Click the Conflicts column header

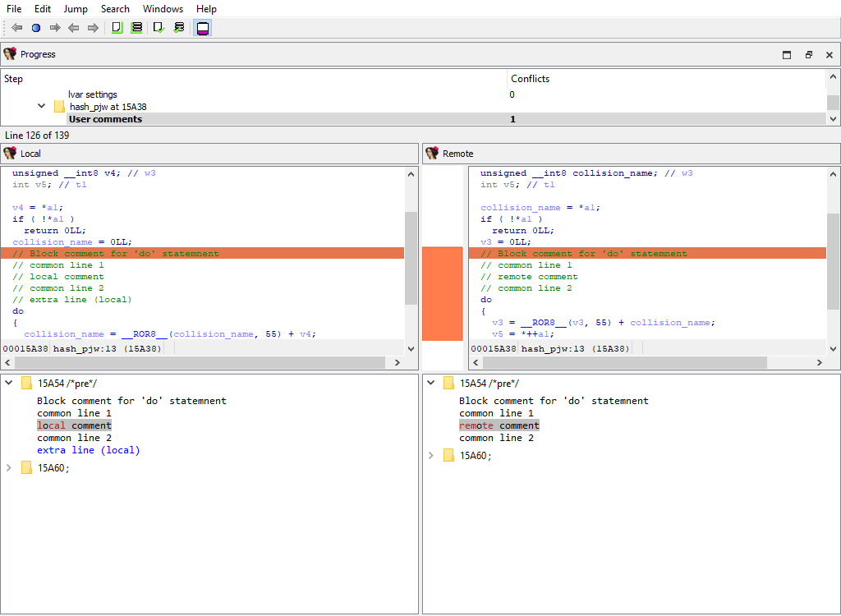coord(530,79)
